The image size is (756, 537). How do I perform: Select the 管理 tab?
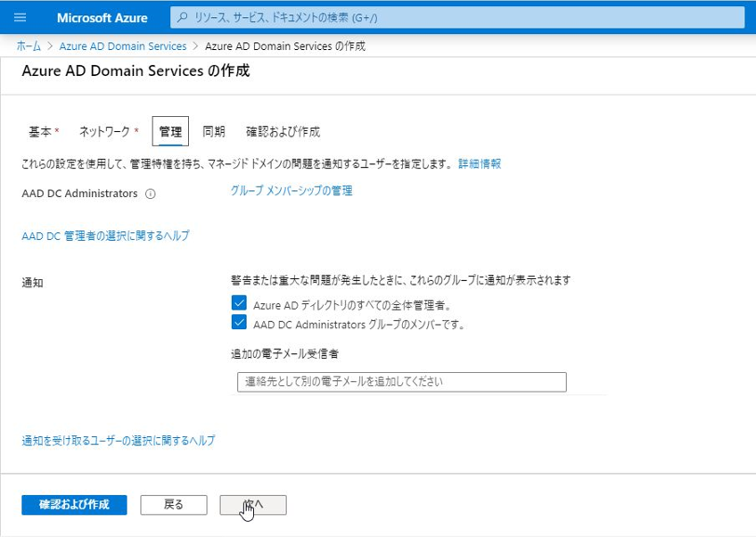[170, 131]
